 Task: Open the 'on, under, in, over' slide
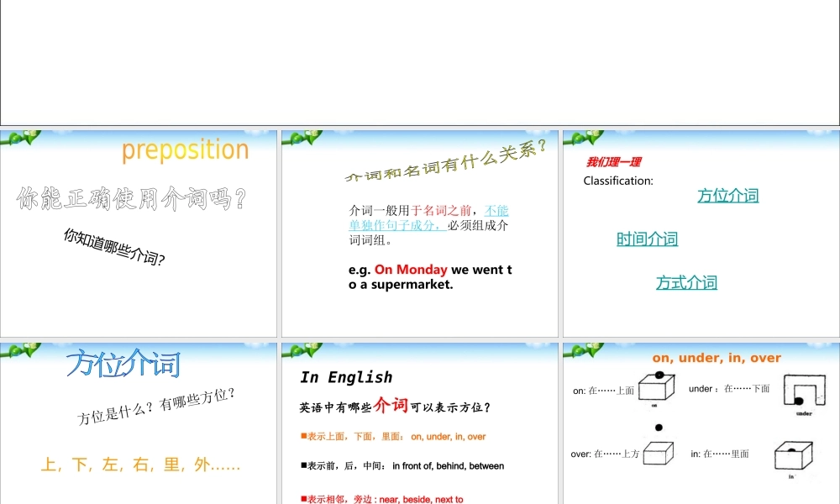[701, 423]
